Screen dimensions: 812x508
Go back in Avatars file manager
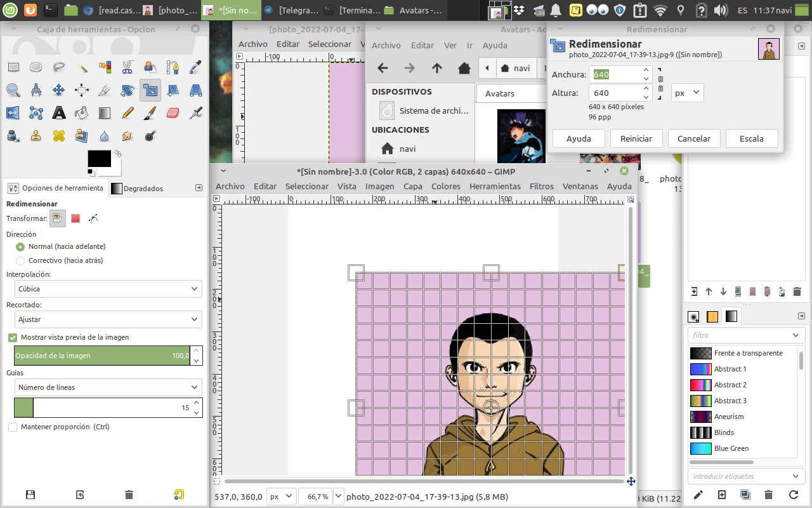click(383, 68)
